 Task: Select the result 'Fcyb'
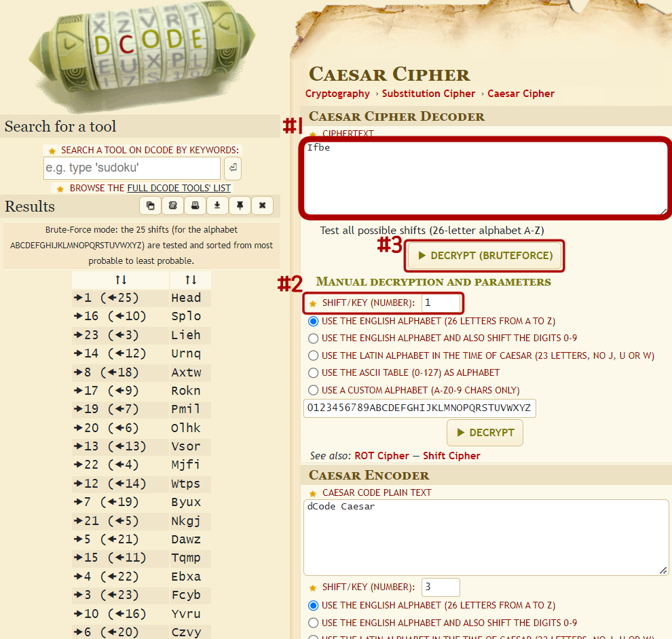(x=186, y=596)
